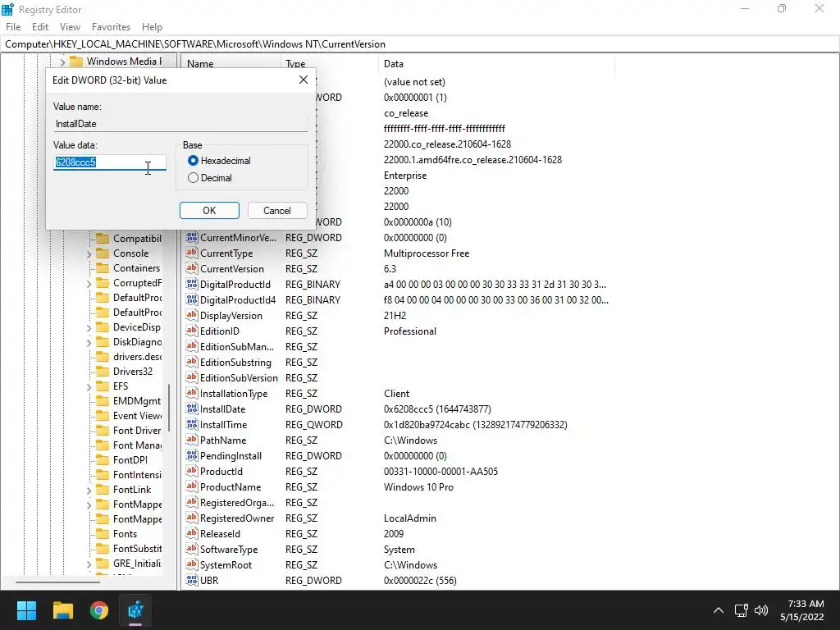The width and height of the screenshot is (840, 630).
Task: Select the FontSubstit key
Action: point(137,549)
